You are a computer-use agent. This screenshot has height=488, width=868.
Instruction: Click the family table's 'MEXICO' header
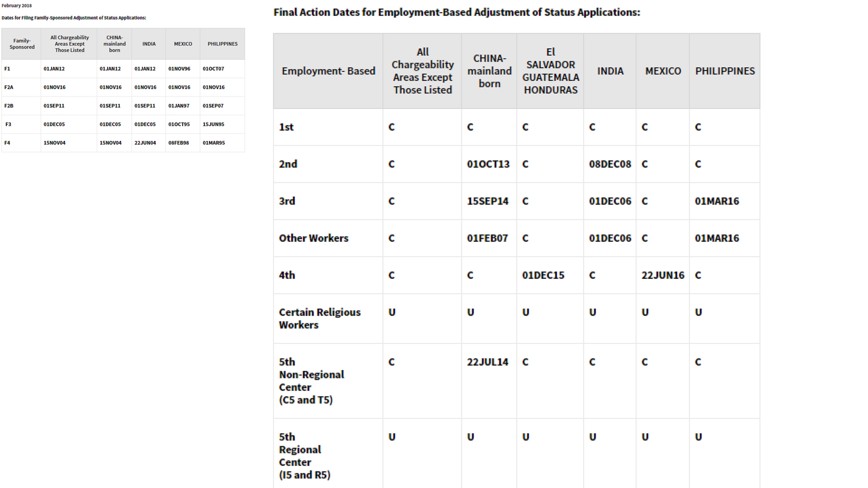[183, 44]
